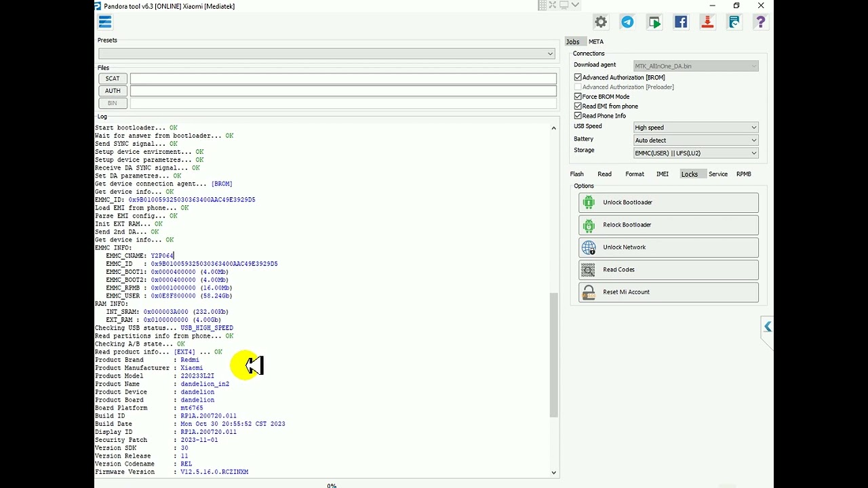Click the SCAT file path field
The width and height of the screenshot is (868, 488).
point(343,79)
